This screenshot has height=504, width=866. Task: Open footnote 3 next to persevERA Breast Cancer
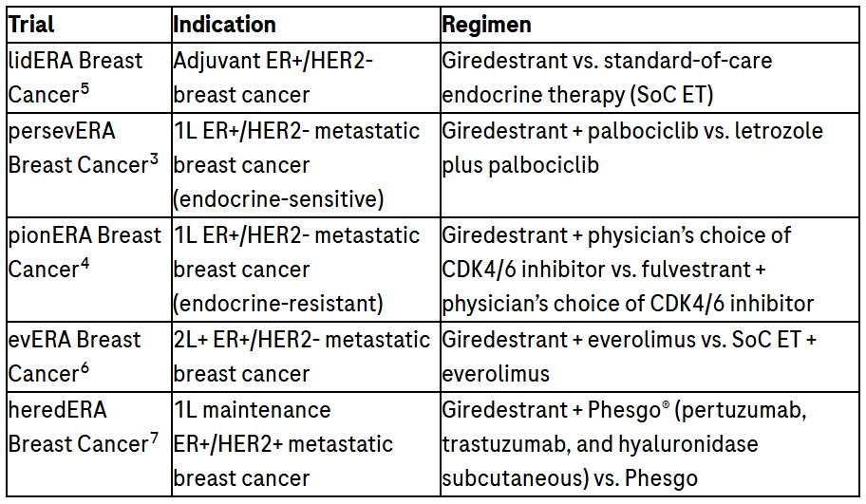coord(154,159)
